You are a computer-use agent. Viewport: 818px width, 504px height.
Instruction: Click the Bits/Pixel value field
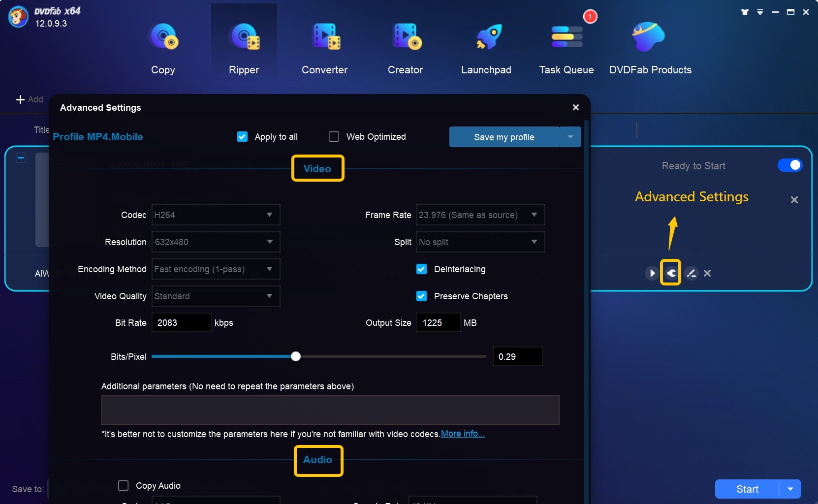518,356
